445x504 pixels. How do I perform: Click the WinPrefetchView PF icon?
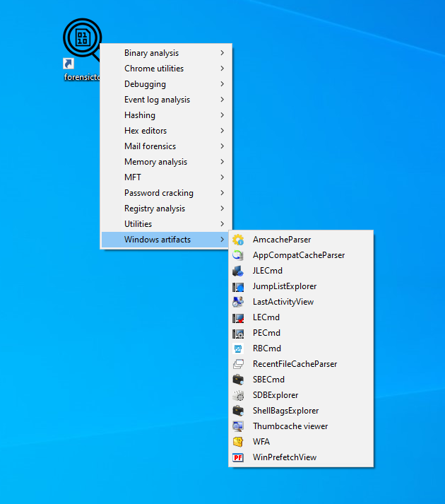tap(238, 457)
